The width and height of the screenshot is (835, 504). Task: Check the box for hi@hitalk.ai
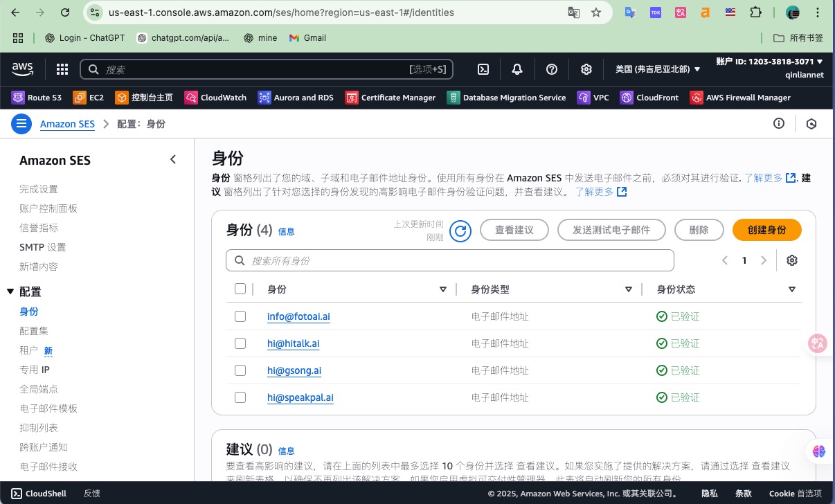(240, 343)
